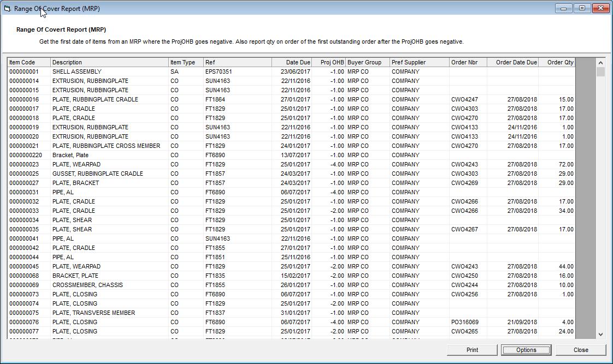This screenshot has height=364, width=613.
Task: Click the Print button
Action: [472, 350]
